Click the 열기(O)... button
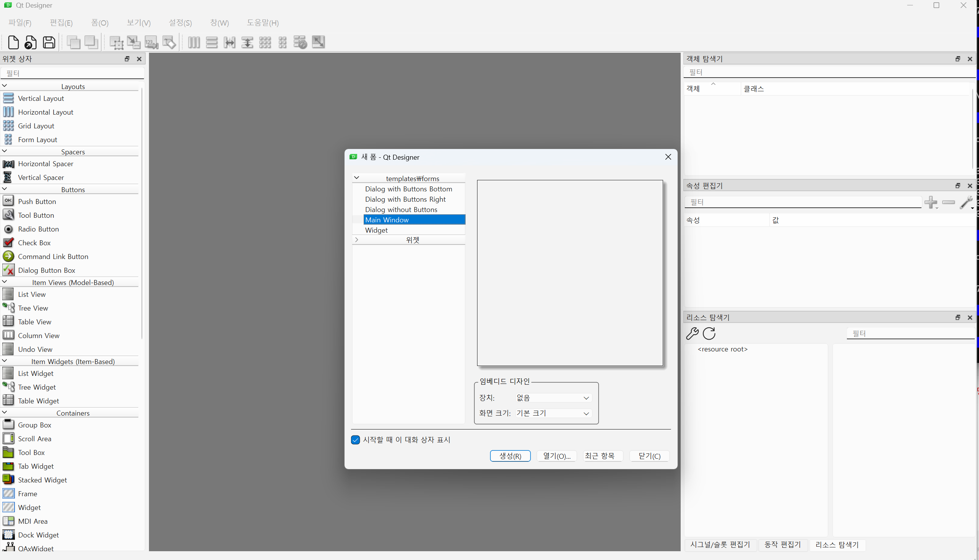Screen dimensions: 979x560 pyautogui.click(x=557, y=456)
